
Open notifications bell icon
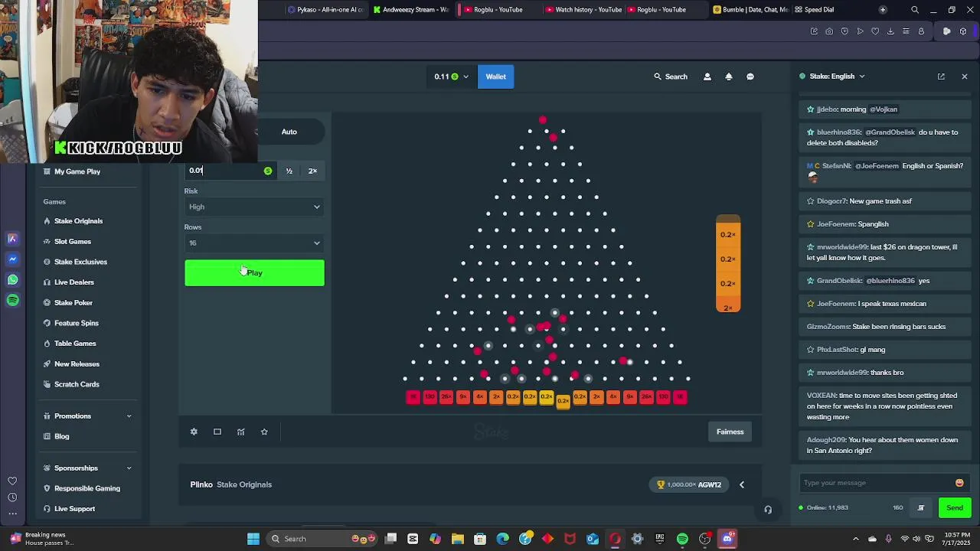[729, 77]
